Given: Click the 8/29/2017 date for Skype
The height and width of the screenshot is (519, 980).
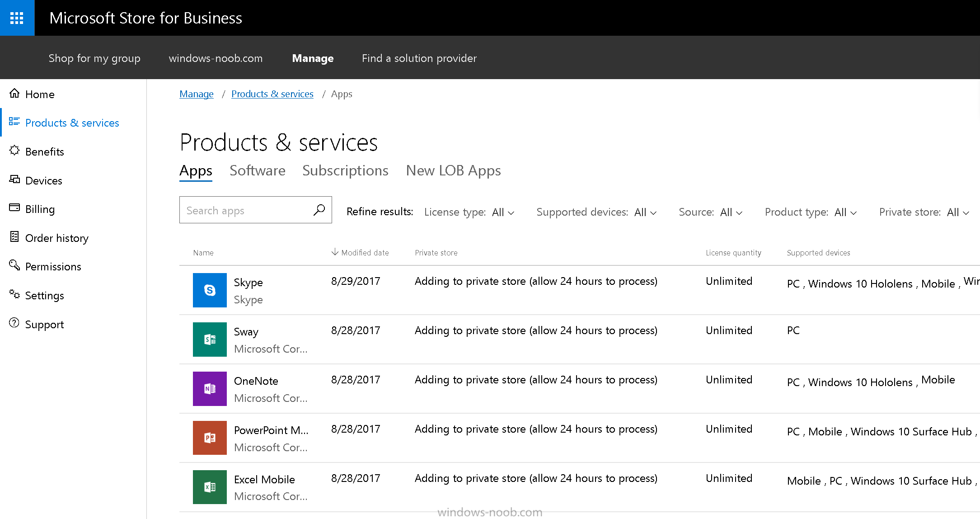Looking at the screenshot, I should (356, 281).
